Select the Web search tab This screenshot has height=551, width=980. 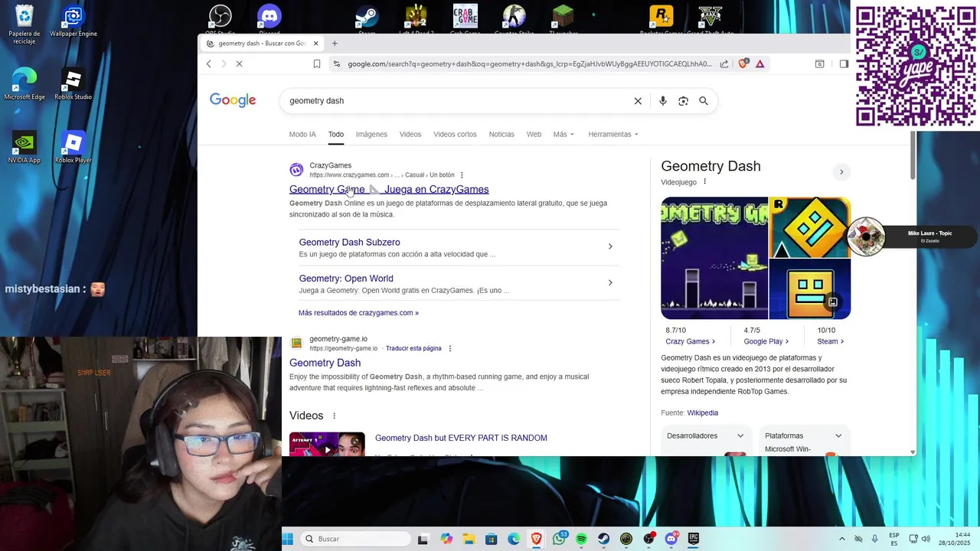click(534, 134)
